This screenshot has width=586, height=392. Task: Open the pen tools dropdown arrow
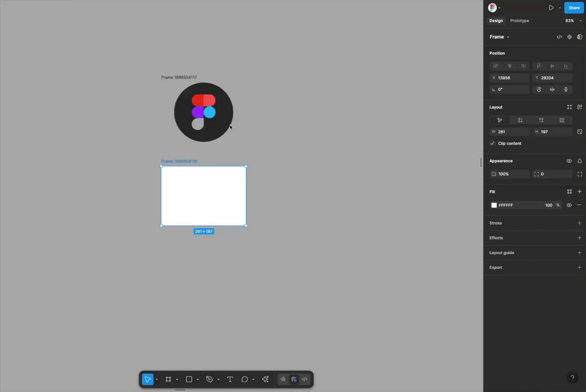pos(218,380)
